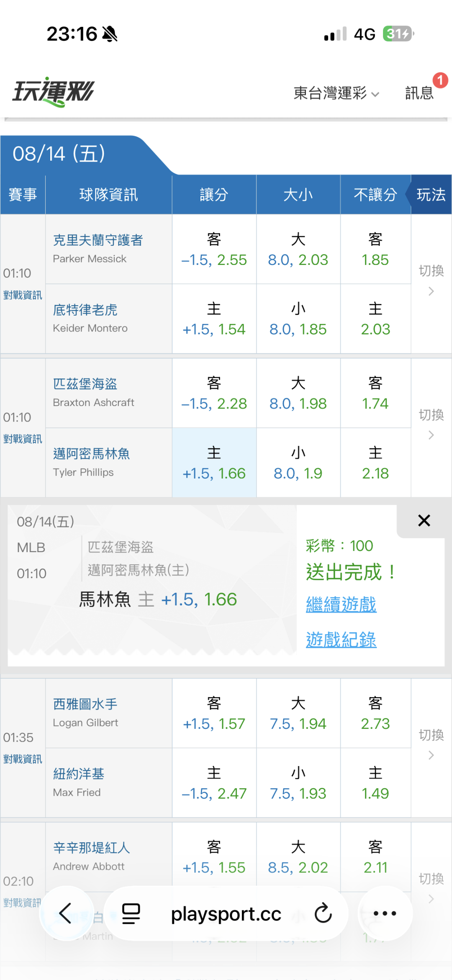The width and height of the screenshot is (452, 980).
Task: Open 對戰資訊 for Seattle vs Yankees game
Action: [23, 759]
